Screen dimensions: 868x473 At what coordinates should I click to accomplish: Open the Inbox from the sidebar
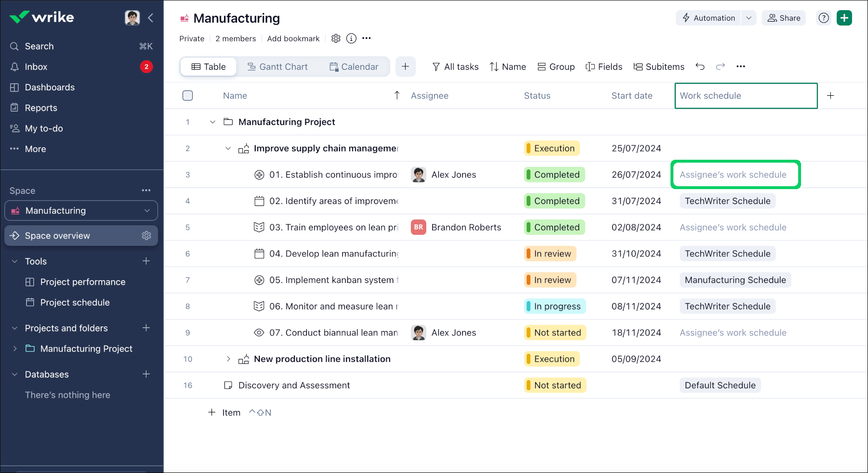36,66
